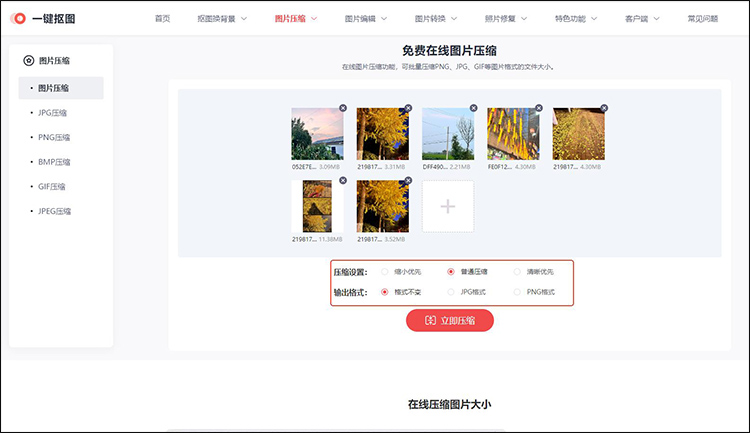Viewport: 750px width, 433px height.
Task: Click the red 立即压缩 button
Action: [x=450, y=320]
